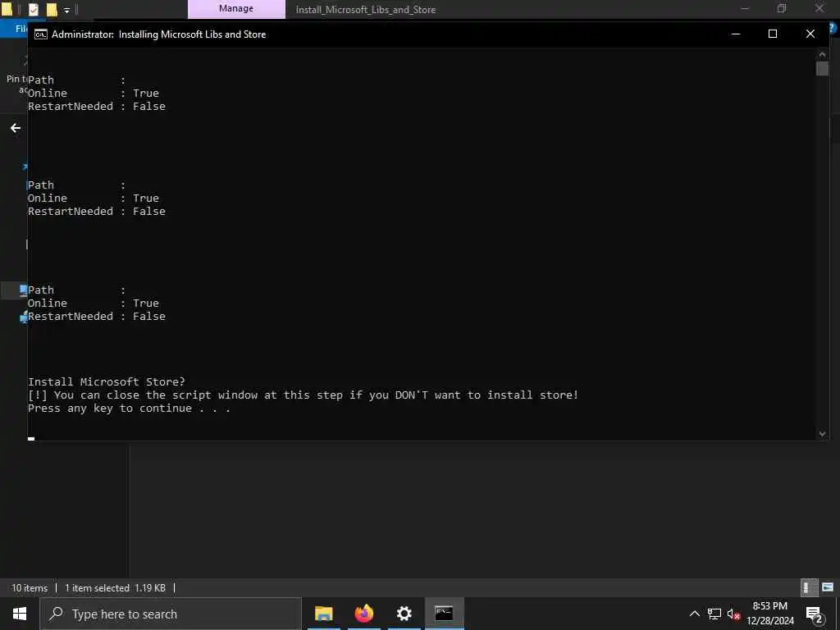Viewport: 840px width, 630px height.
Task: Click the Explorer title Install_Microsoft_Libs_and_Store
Action: coord(366,10)
